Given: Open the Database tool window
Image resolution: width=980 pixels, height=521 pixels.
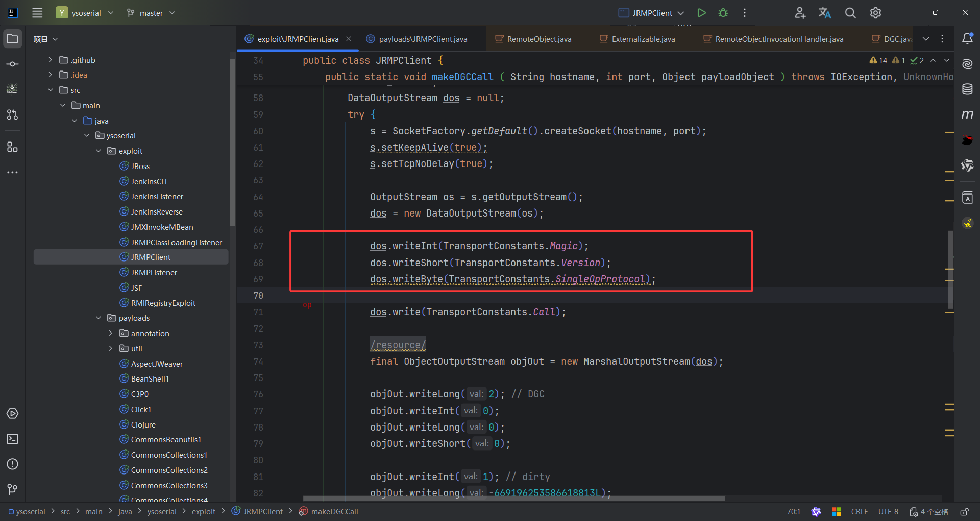Looking at the screenshot, I should tap(967, 89).
